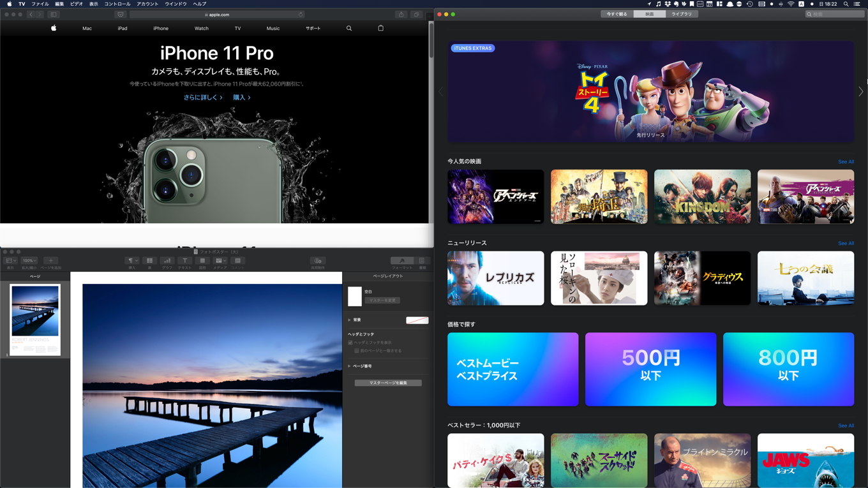Toggle ヘッダとフッタを表示 checkbox in Pages
The height and width of the screenshot is (488, 868).
point(350,343)
